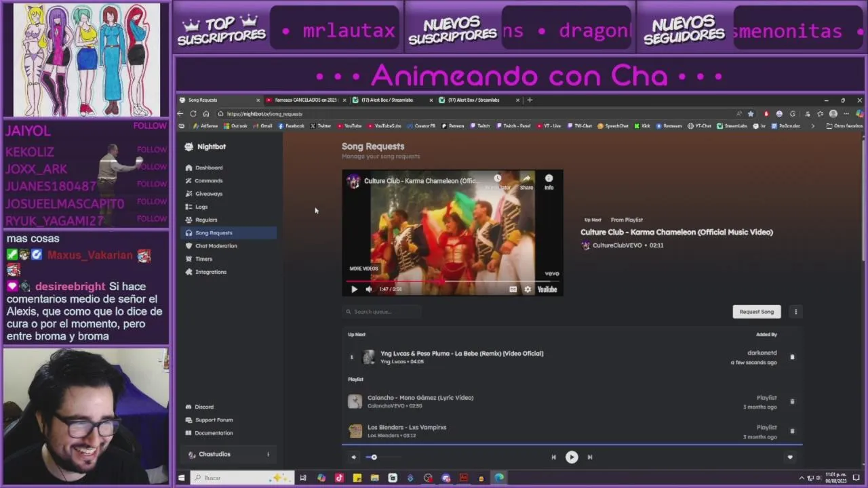Viewport: 868px width, 488px height.
Task: Open Task View on the taskbar
Action: pyautogui.click(x=303, y=478)
